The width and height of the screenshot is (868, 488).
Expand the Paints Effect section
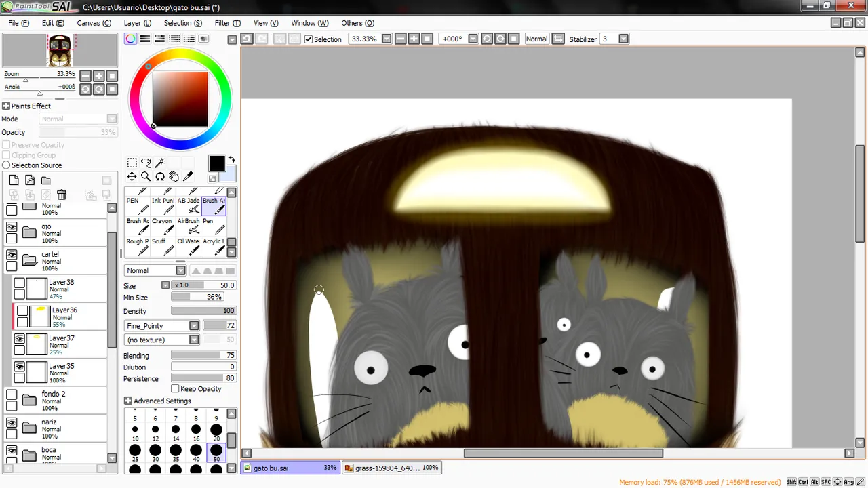(x=6, y=106)
